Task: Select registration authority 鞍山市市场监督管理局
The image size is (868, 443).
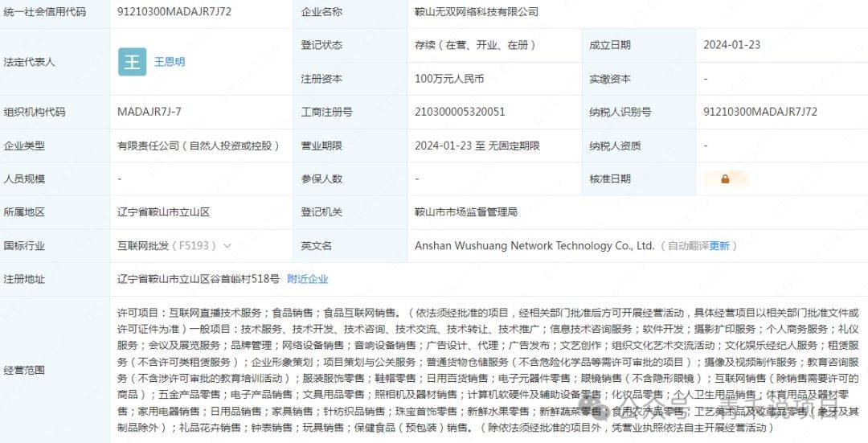Action: click(x=466, y=212)
